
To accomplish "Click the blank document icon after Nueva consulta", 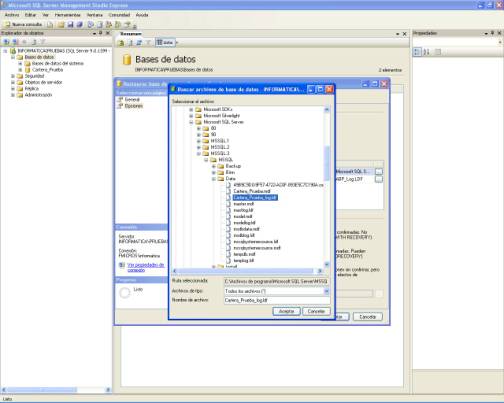I will click(50, 24).
